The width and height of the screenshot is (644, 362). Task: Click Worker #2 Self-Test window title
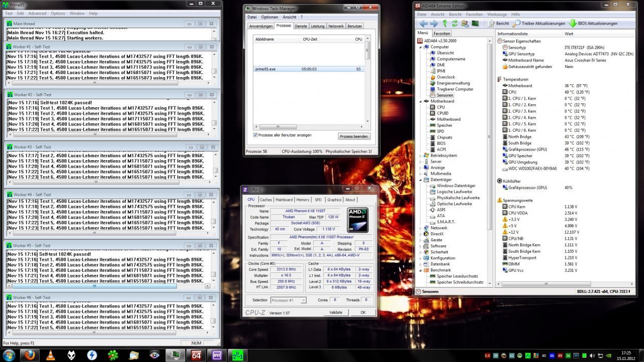click(32, 95)
